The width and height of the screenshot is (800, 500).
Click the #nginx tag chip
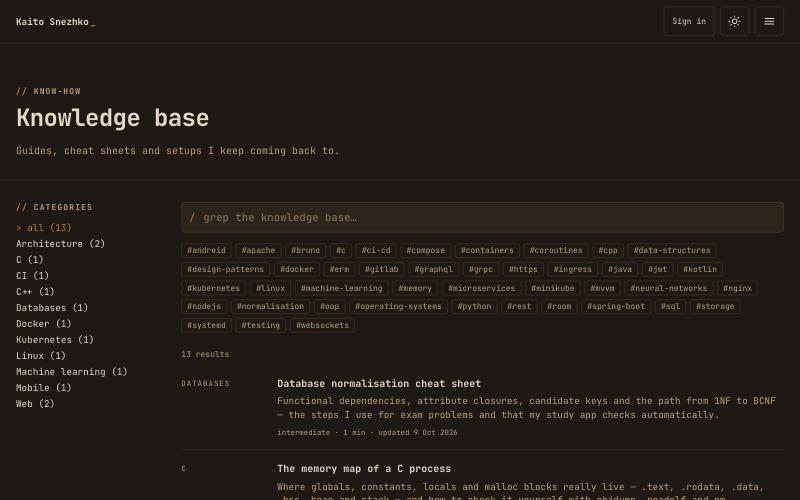click(737, 288)
